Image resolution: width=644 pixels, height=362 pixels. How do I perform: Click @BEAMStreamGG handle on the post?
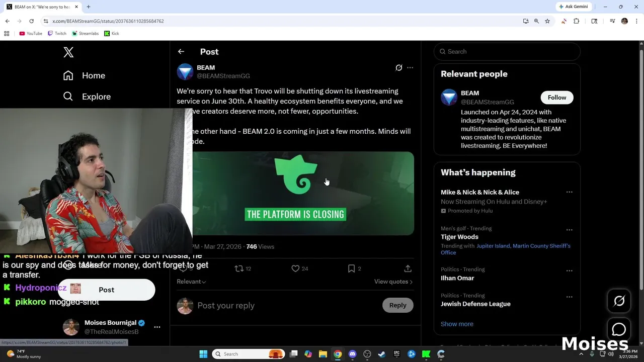(223, 76)
